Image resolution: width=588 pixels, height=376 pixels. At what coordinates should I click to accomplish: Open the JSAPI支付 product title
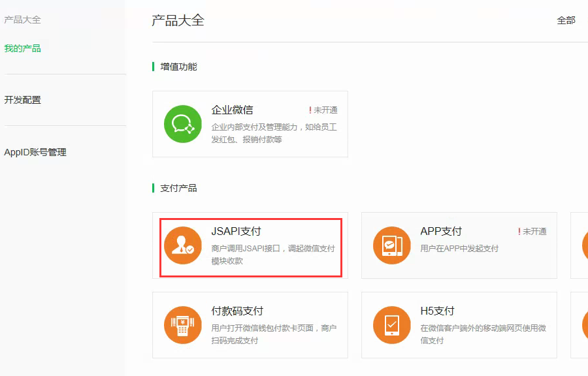236,231
